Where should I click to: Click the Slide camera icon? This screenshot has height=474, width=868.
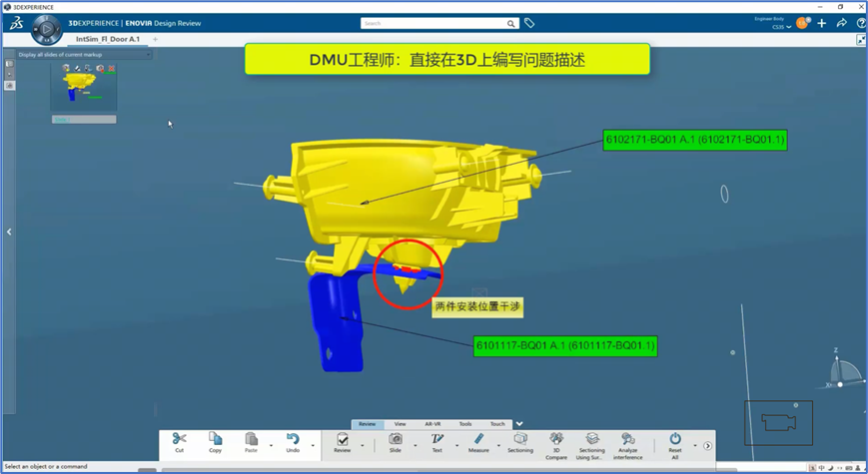point(395,439)
